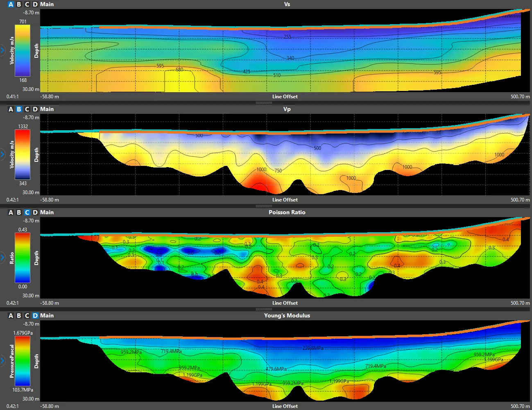Select the highlighted C button in Poisson Ratio panel
The width and height of the screenshot is (532, 410).
pos(27,212)
